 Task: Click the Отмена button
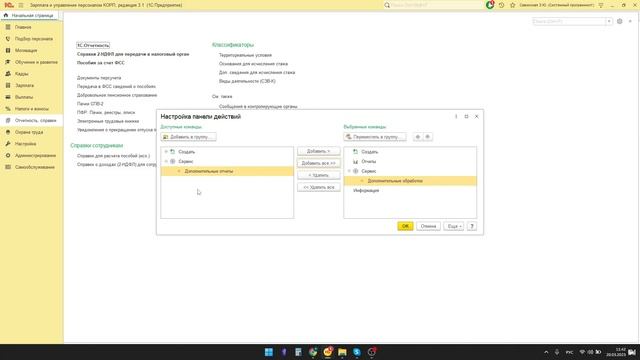pyautogui.click(x=428, y=226)
